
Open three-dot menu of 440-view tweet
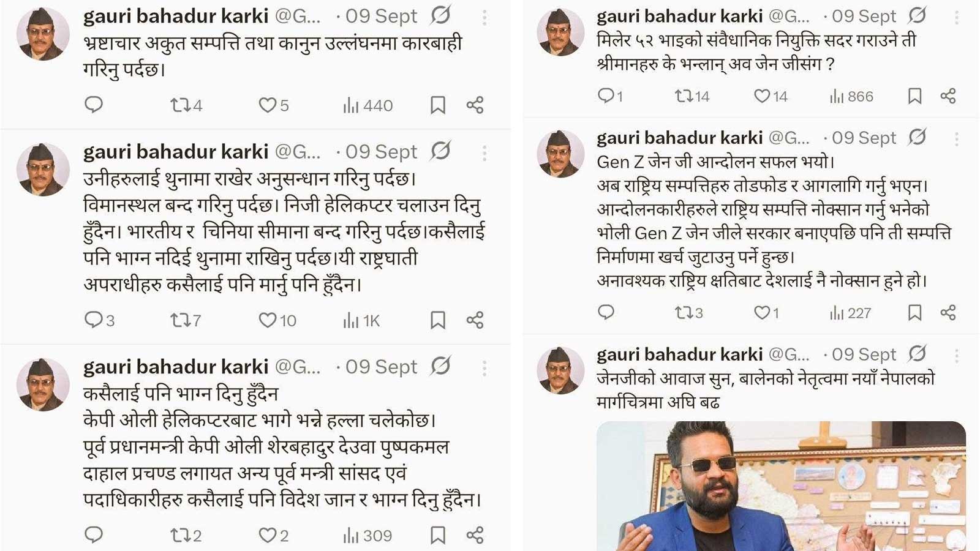tap(484, 17)
